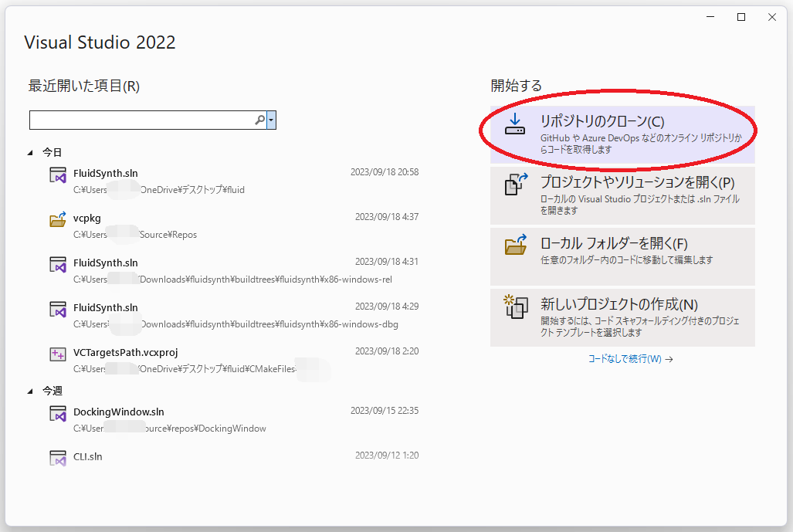
Task: Click the open local folder icon
Action: click(514, 246)
